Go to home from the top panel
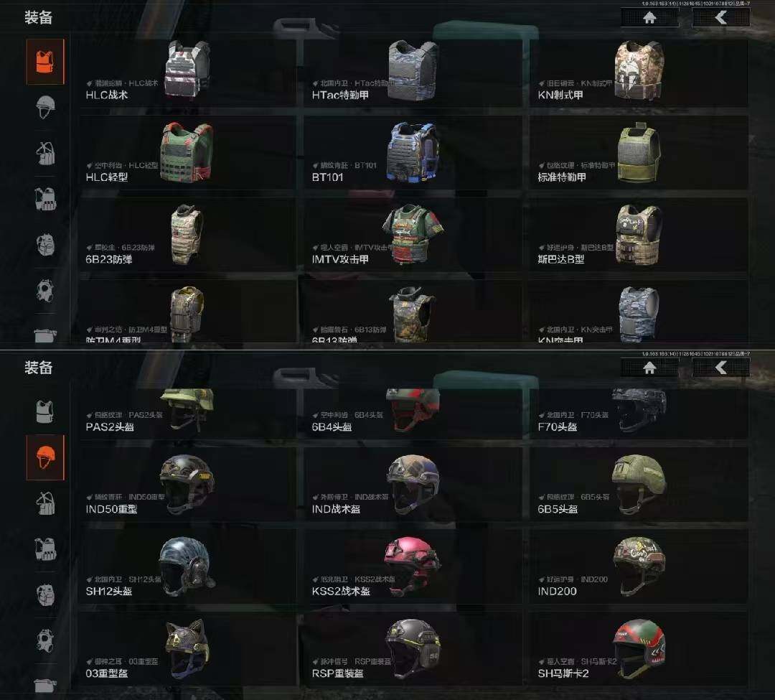Image resolution: width=775 pixels, height=700 pixels. click(649, 18)
